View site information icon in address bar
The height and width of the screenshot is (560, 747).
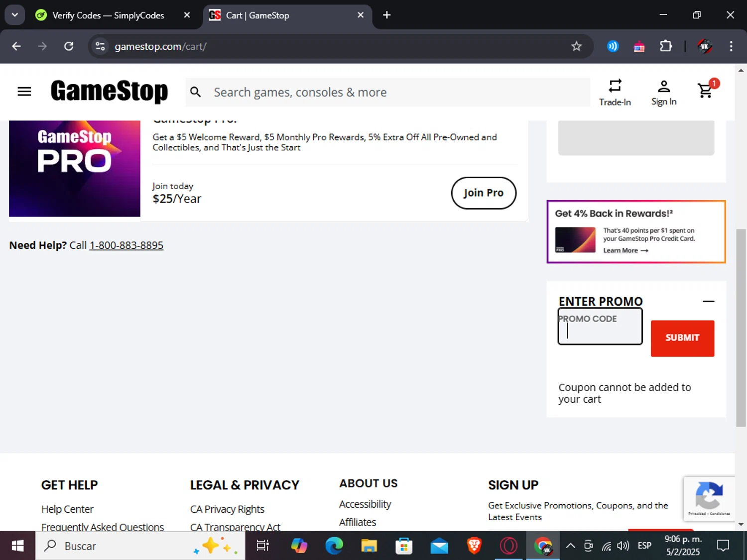[x=100, y=46]
